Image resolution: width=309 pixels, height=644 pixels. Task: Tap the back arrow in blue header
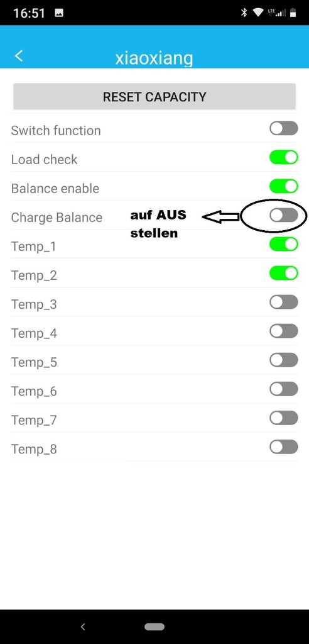19,56
